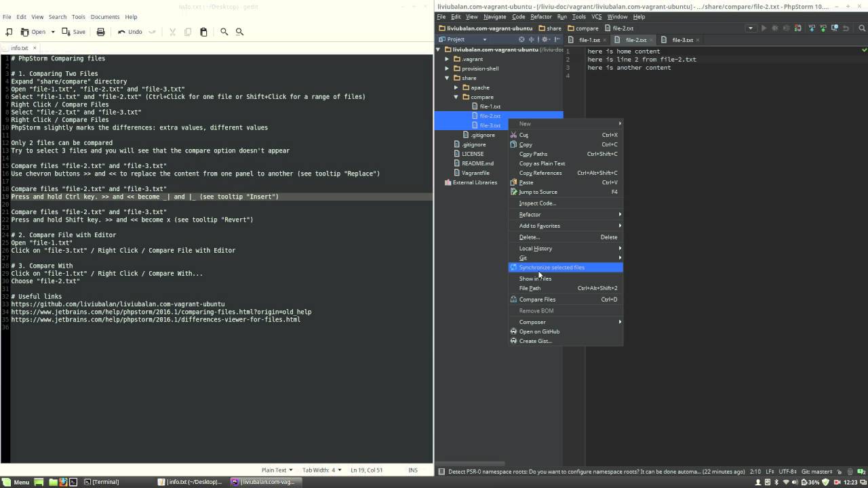Collapse the share folder
This screenshot has width=868, height=488.
[x=448, y=78]
